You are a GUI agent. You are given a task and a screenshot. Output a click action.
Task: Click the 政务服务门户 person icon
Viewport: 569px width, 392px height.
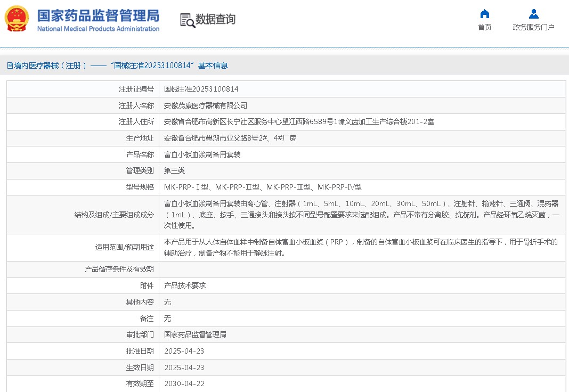click(533, 14)
